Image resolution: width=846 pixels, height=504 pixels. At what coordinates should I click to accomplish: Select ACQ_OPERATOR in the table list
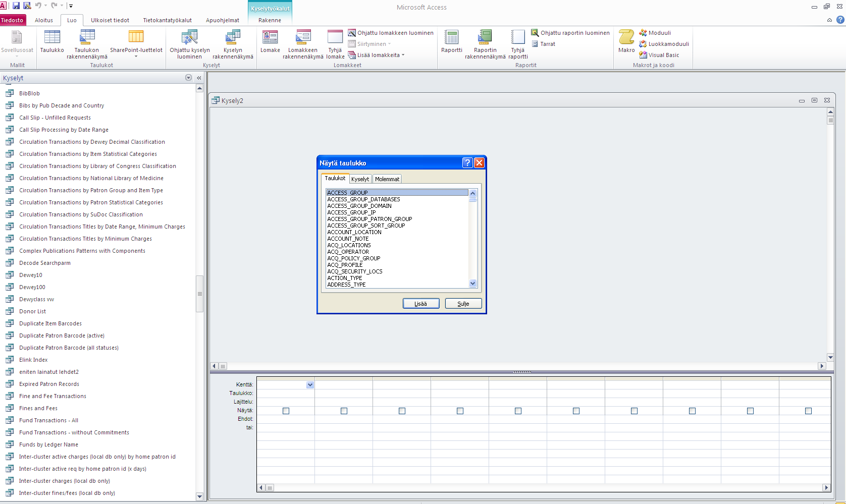tap(348, 252)
